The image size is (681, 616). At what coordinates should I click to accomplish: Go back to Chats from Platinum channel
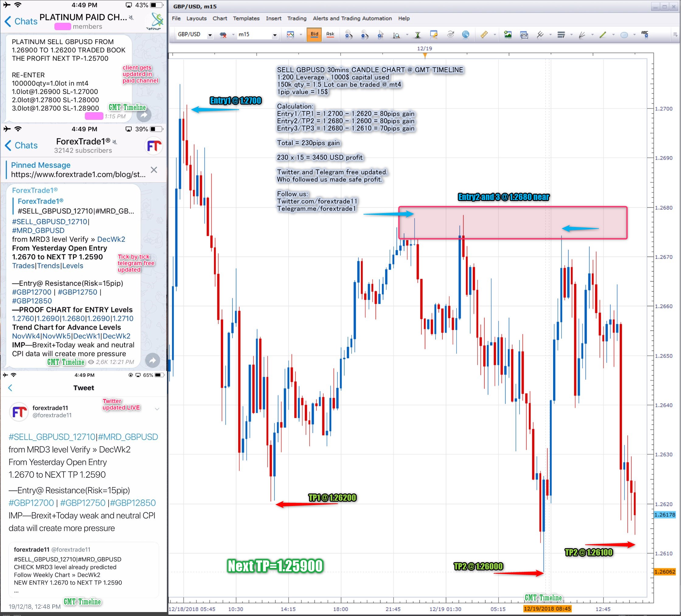pyautogui.click(x=21, y=21)
